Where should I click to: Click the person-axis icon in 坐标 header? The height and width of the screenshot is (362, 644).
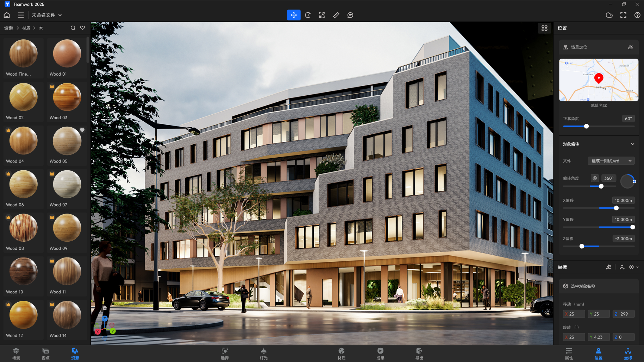pyautogui.click(x=608, y=267)
